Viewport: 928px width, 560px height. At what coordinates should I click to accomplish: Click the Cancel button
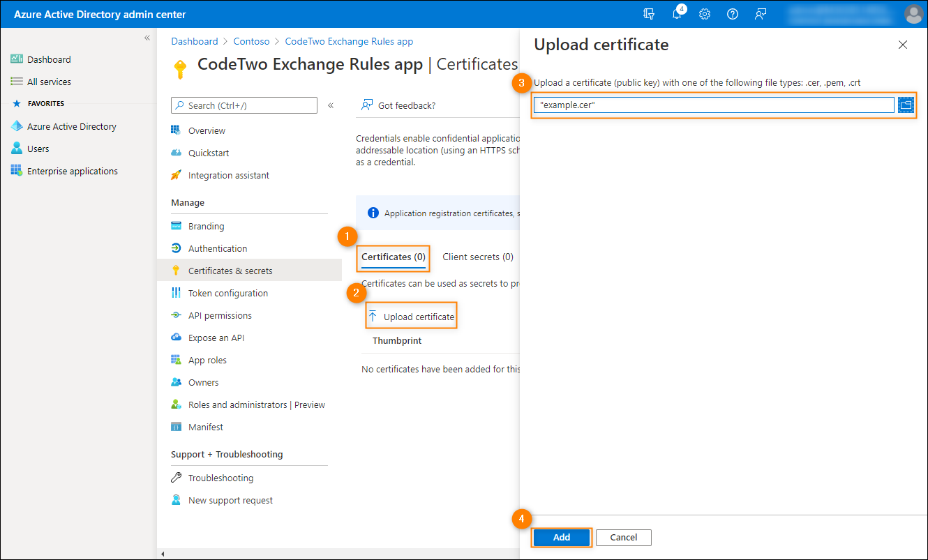point(624,537)
